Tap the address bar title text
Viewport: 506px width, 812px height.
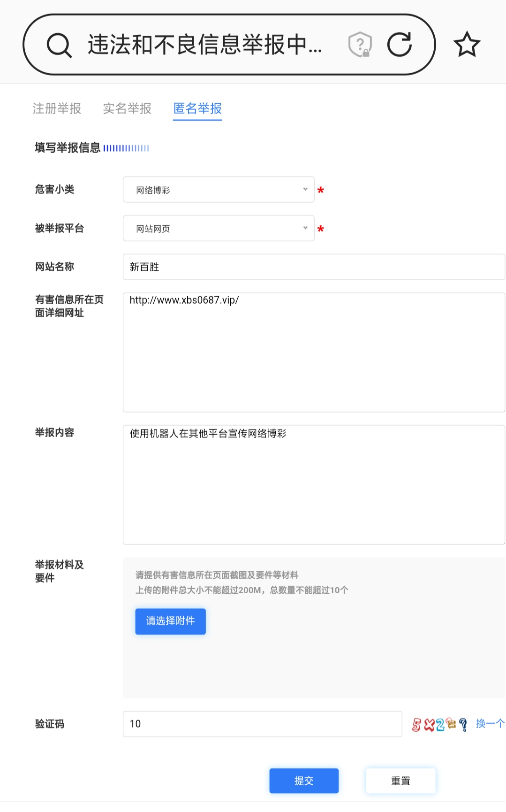point(205,45)
